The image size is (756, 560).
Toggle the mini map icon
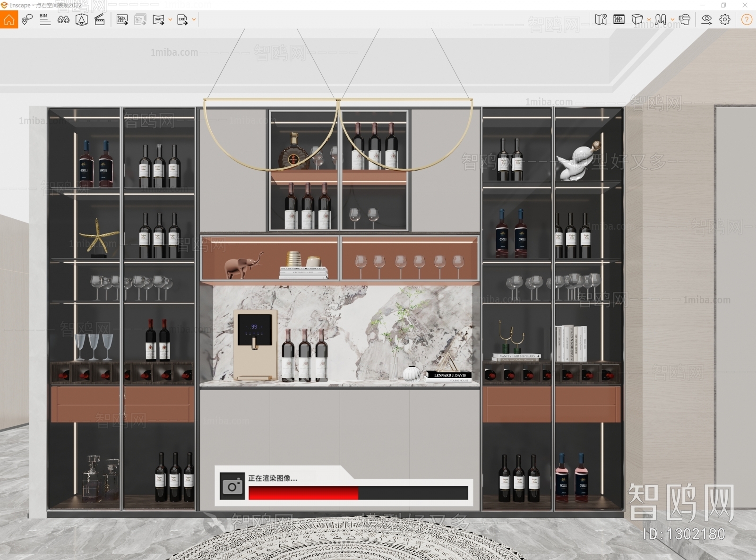click(601, 19)
